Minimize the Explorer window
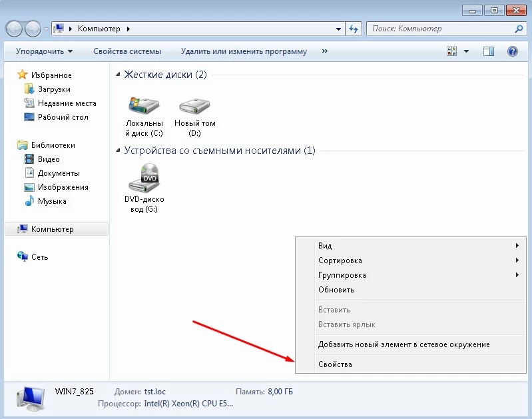 [x=472, y=11]
